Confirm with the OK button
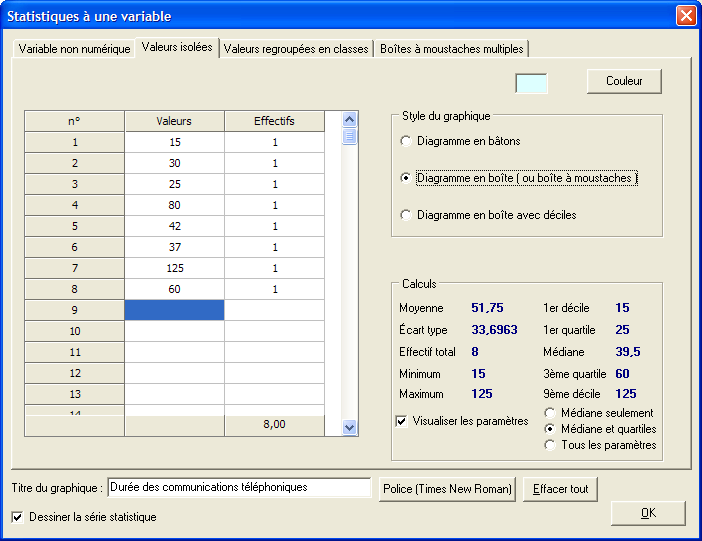The height and width of the screenshot is (541, 702). 648,513
